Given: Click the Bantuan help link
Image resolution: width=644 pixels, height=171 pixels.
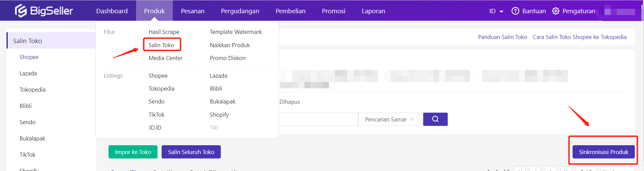Looking at the screenshot, I should pos(534,11).
